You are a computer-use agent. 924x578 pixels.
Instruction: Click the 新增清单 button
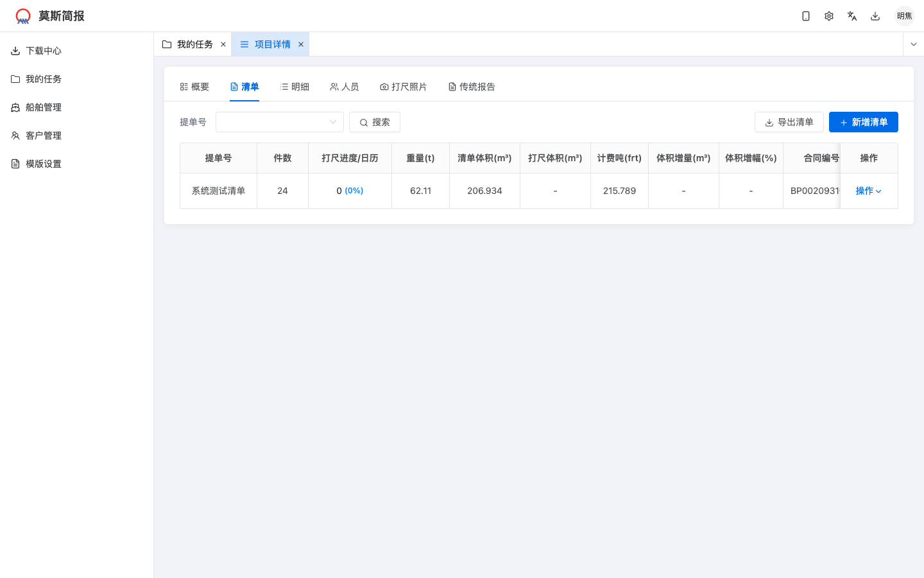(863, 122)
